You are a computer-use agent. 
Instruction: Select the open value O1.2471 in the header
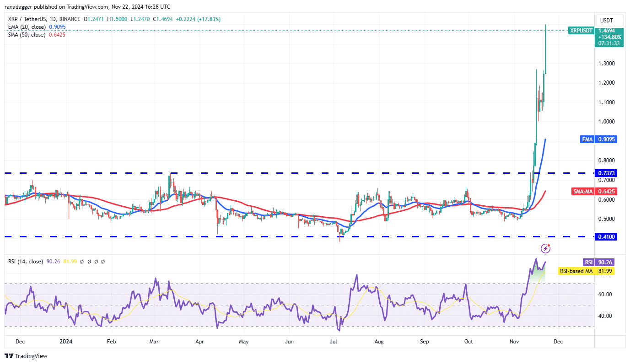[x=93, y=19]
